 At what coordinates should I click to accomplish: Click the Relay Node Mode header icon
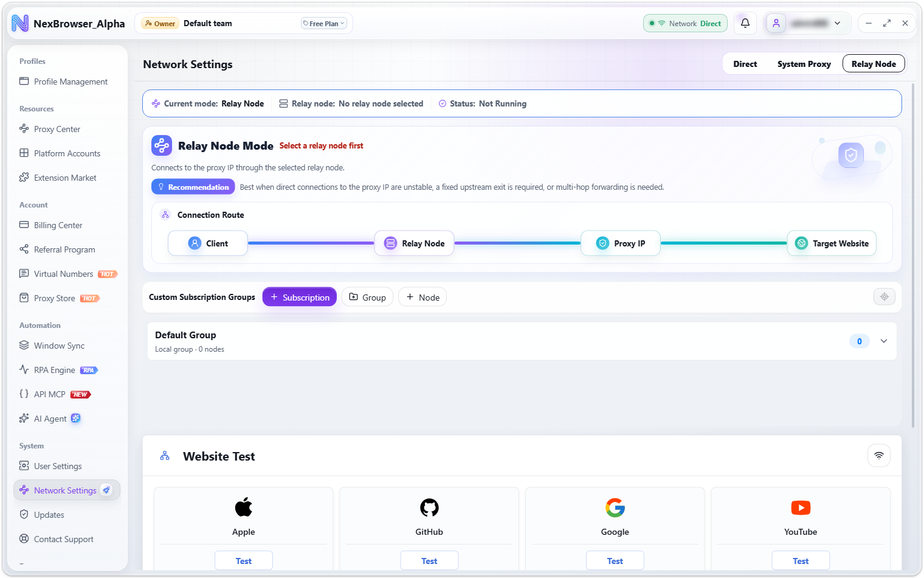click(162, 145)
